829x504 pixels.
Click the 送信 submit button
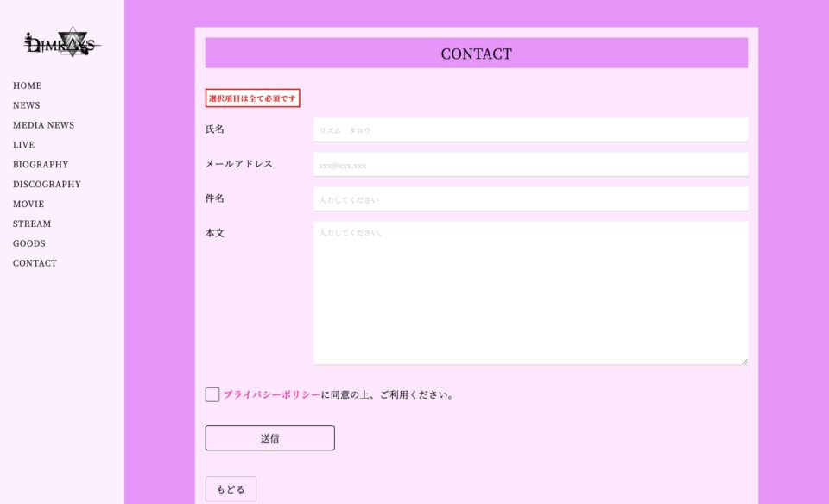click(269, 438)
